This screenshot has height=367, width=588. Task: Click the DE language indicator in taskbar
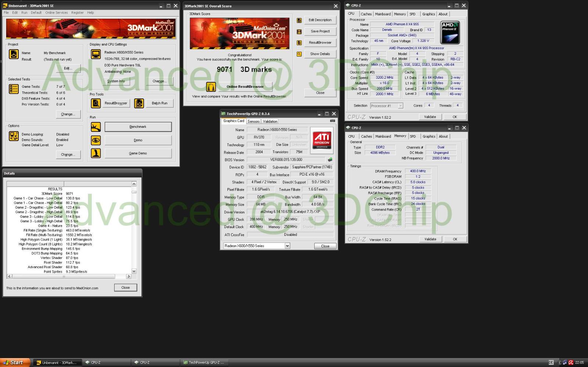pos(551,362)
